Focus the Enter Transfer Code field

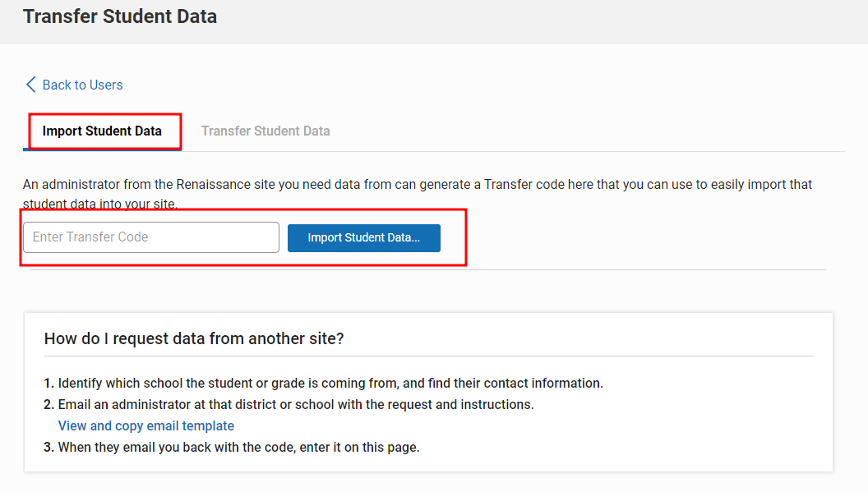pos(151,237)
